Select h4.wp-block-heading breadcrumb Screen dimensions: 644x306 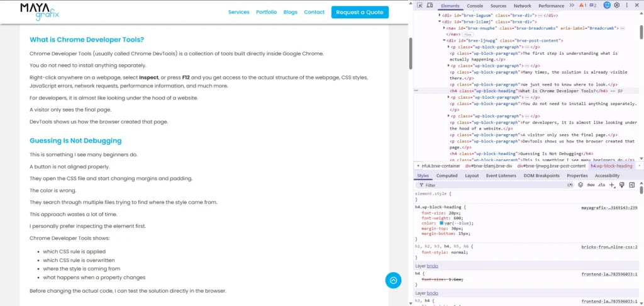[611, 166]
